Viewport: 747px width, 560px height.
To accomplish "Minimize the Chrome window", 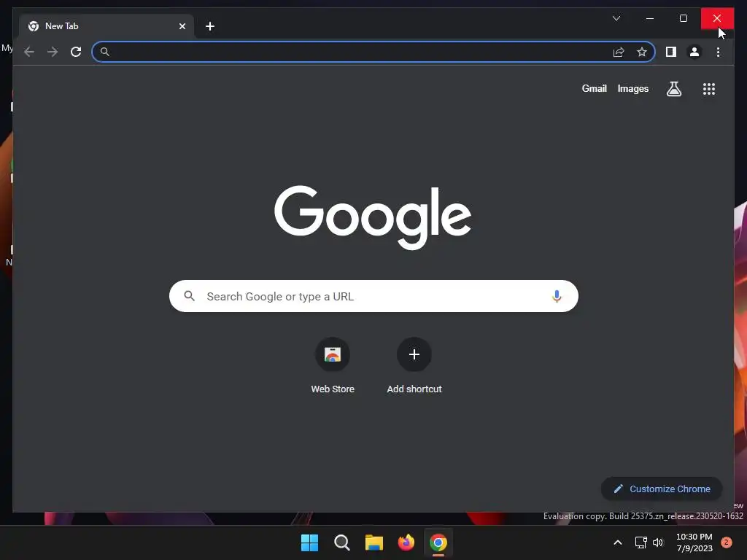I will [x=650, y=18].
